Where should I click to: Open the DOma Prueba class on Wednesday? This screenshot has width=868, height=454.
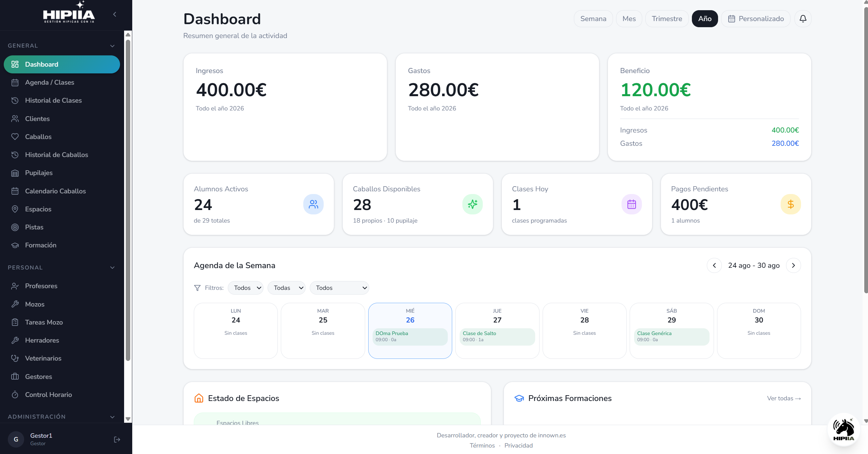pos(410,337)
